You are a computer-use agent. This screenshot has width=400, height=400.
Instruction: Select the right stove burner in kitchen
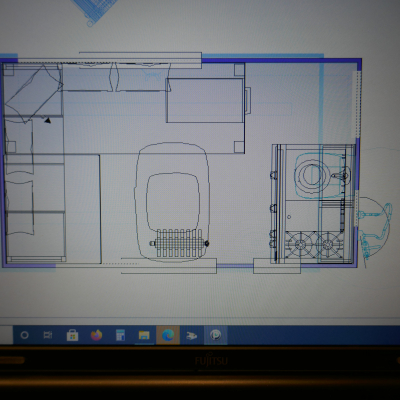click(x=328, y=245)
